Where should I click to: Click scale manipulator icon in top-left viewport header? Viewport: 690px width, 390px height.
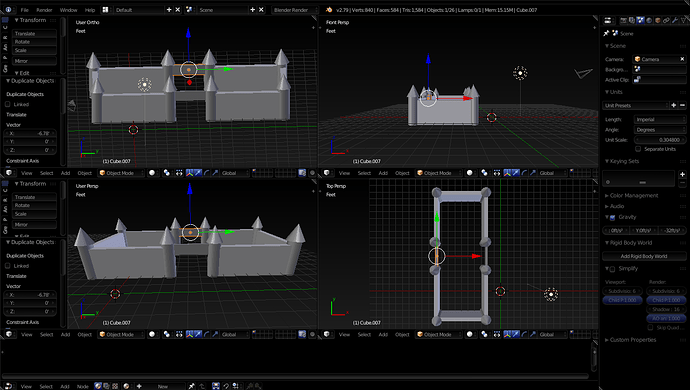(215, 173)
